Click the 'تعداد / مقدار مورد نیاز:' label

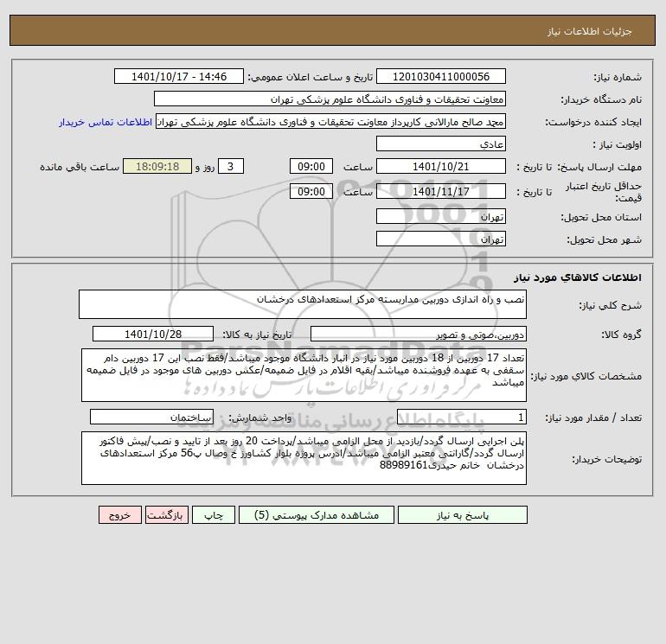tap(593, 418)
